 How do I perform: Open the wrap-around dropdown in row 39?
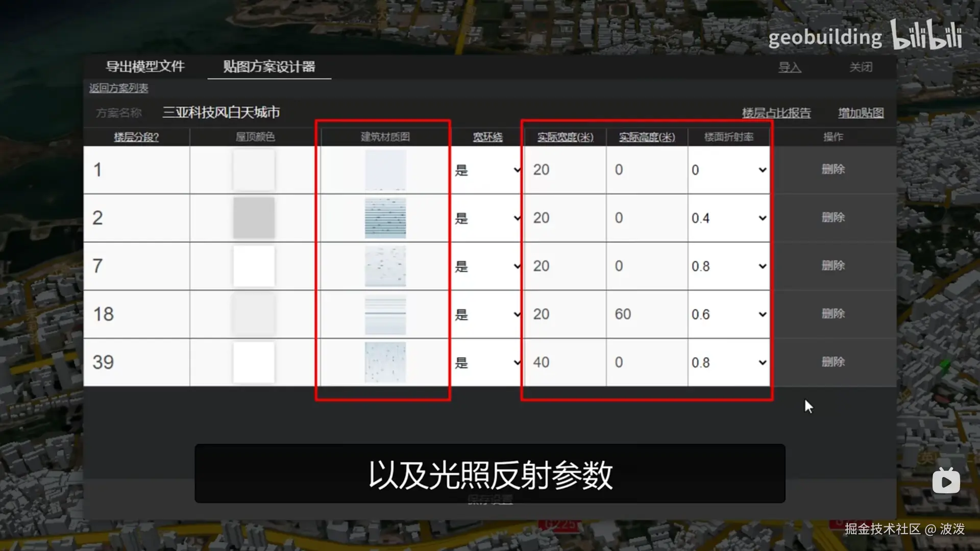tap(487, 363)
